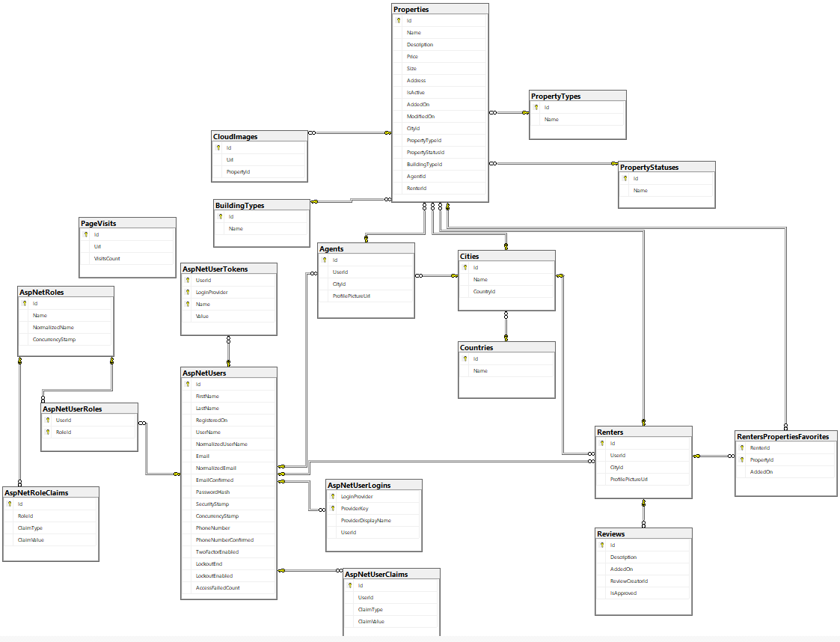Select the primary key icon in Properties table
Image resolution: width=840 pixels, height=642 pixels.
pos(400,20)
